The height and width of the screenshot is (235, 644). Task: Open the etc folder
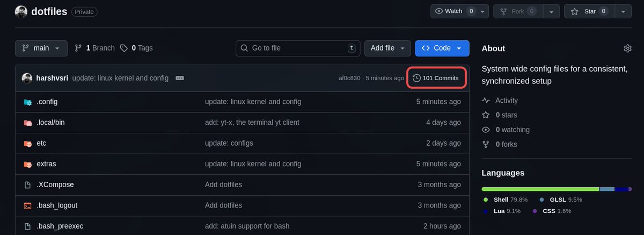click(41, 143)
